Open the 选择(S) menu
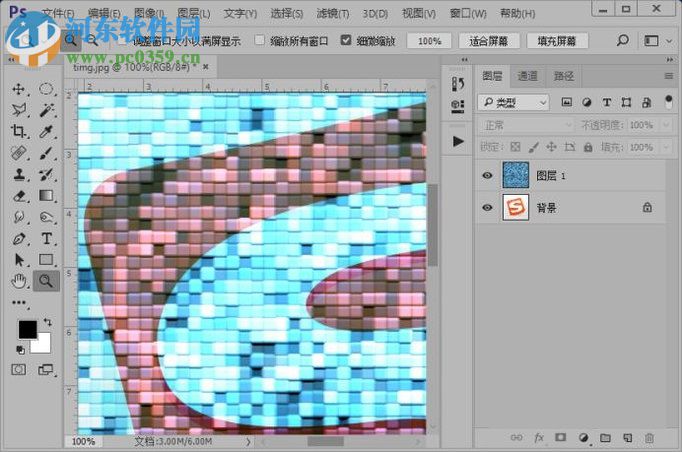 [286, 13]
